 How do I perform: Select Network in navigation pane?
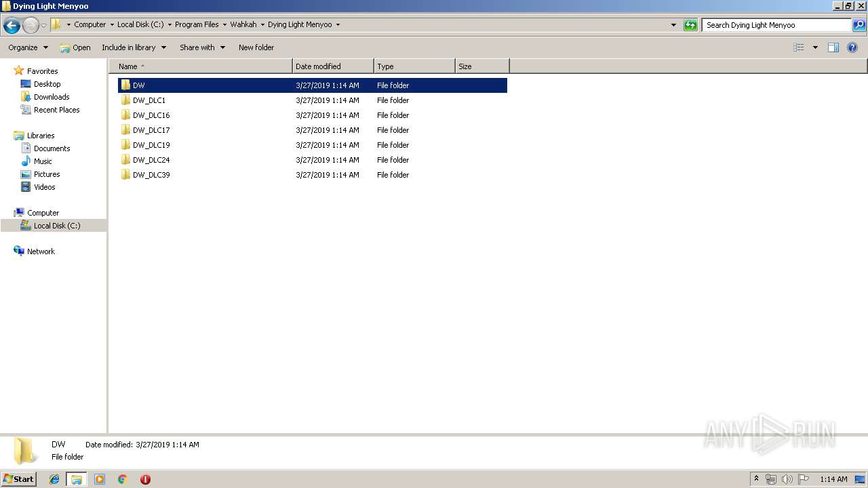click(x=41, y=251)
